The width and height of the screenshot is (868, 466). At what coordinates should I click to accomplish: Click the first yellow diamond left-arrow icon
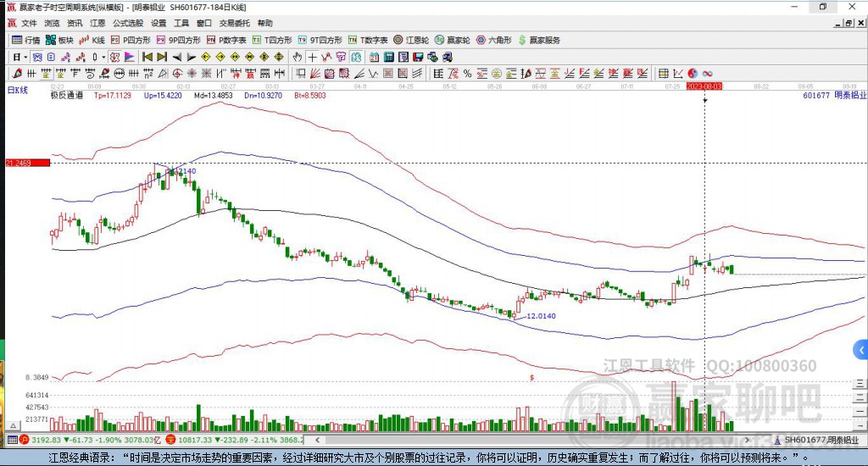tap(205, 57)
